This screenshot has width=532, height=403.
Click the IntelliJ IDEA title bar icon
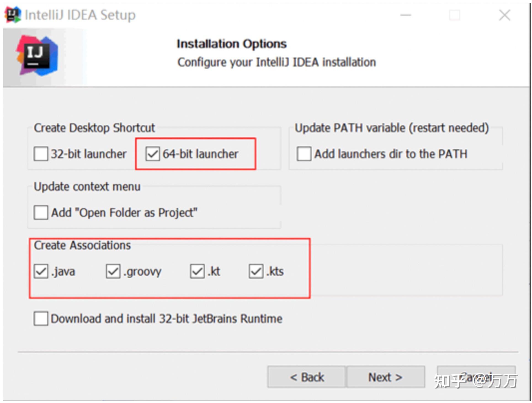(13, 15)
